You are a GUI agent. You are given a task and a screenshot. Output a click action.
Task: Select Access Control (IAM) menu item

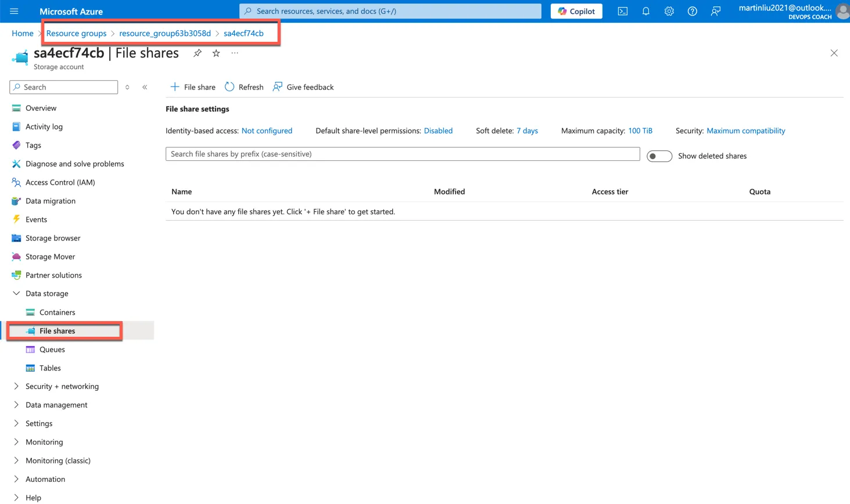point(60,182)
